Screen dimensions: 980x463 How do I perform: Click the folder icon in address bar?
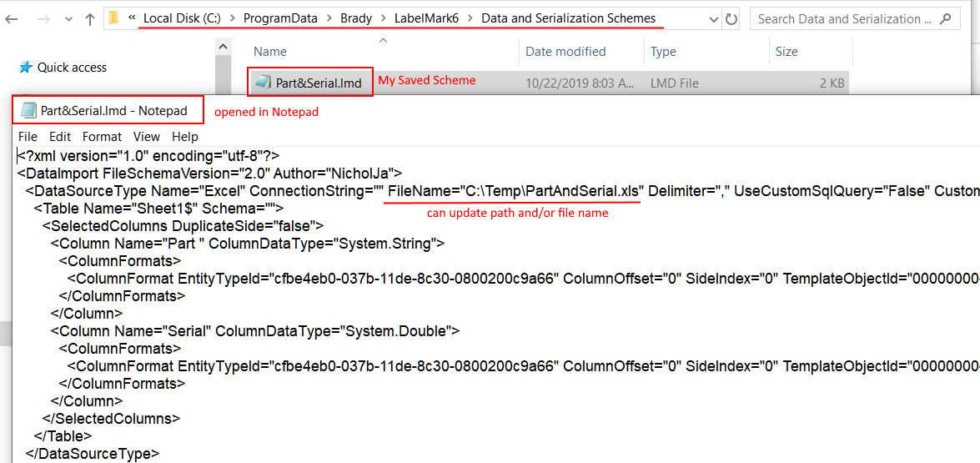click(114, 18)
